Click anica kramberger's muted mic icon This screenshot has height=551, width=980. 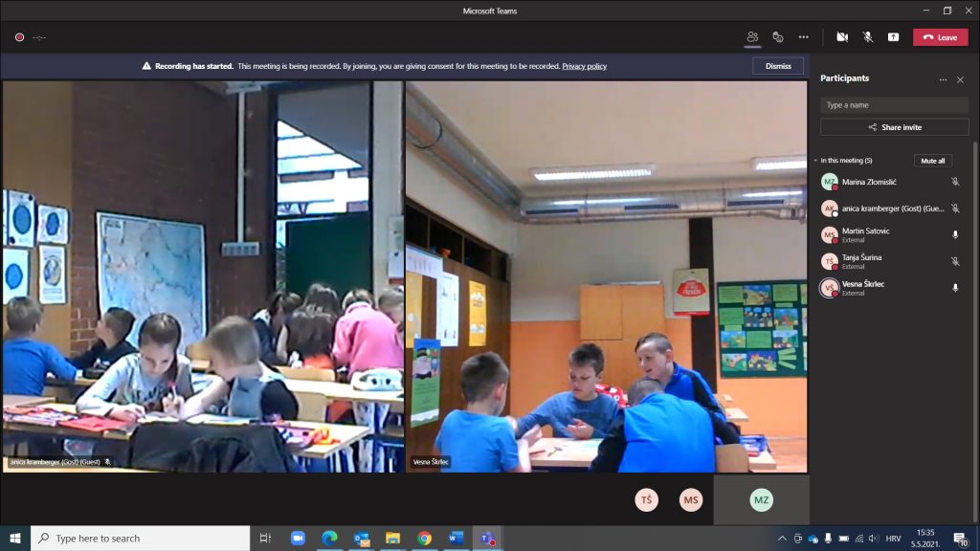955,209
